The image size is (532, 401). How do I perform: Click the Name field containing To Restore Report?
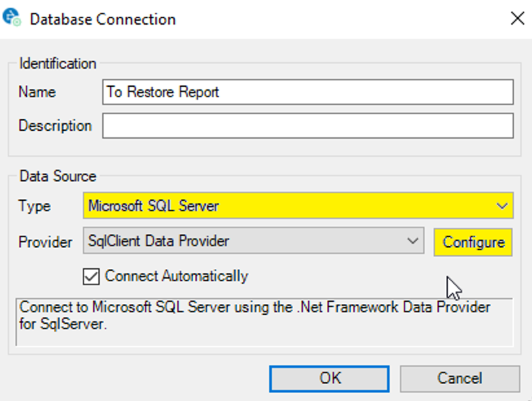coord(307,92)
